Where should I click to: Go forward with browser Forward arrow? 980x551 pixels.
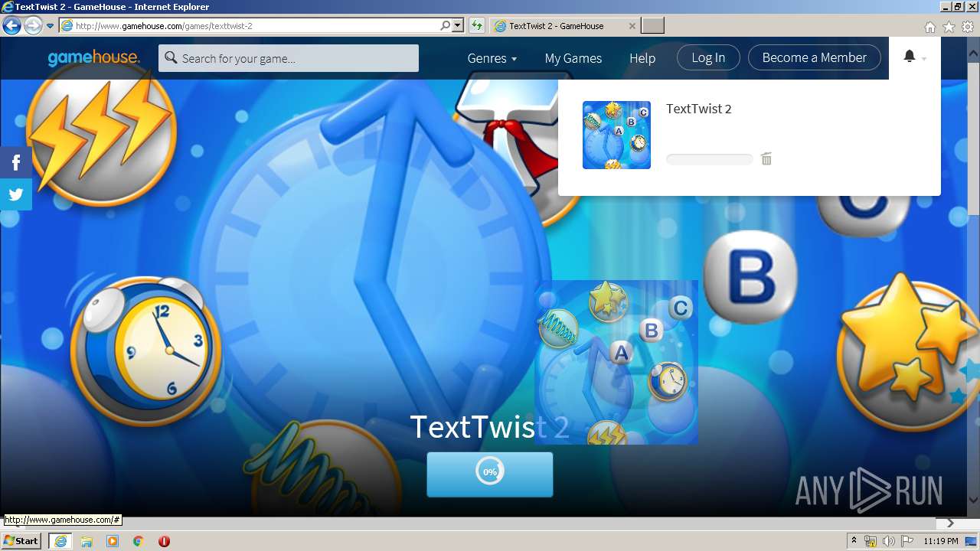pyautogui.click(x=33, y=25)
